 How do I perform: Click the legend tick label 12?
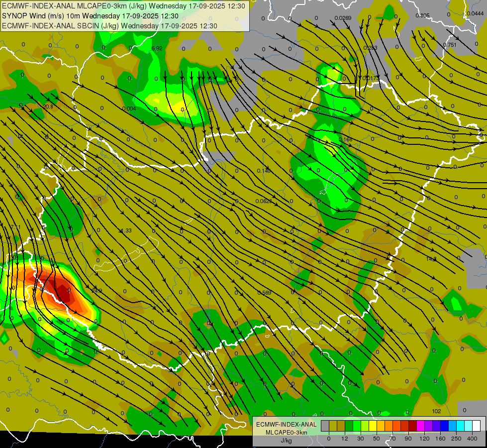tap(345, 439)
